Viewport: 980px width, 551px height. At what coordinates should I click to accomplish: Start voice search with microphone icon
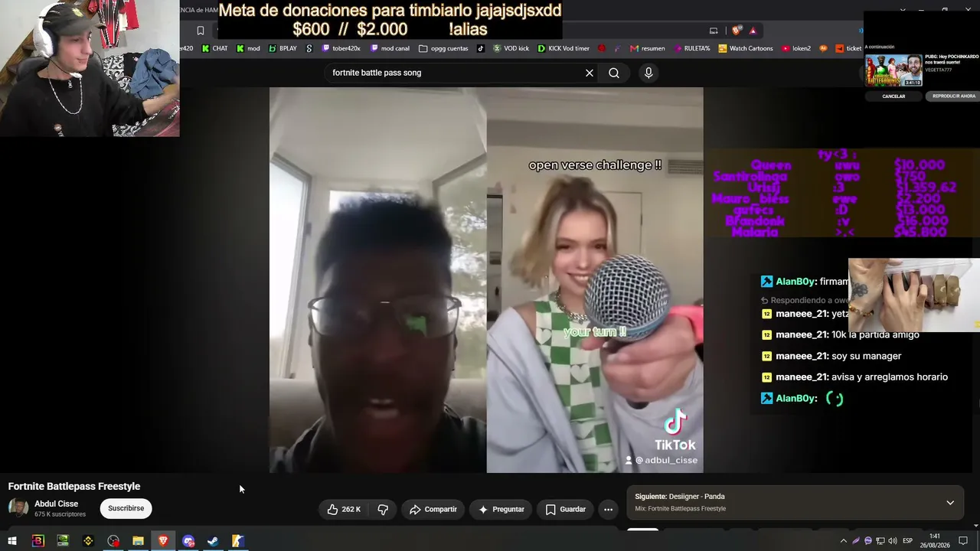click(x=648, y=73)
